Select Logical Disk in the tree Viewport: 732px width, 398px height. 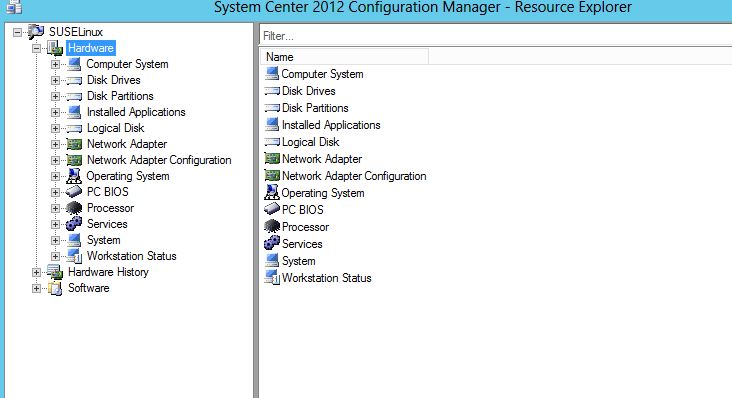click(x=115, y=128)
